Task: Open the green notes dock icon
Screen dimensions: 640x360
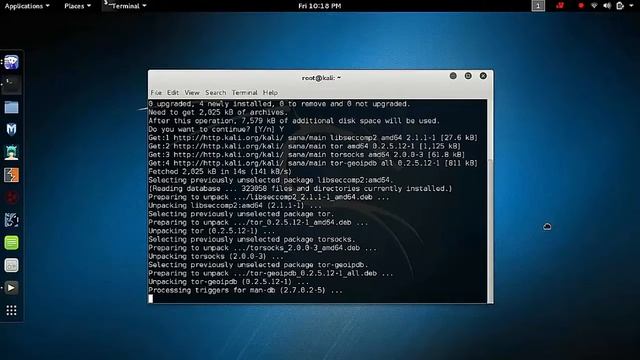Action: click(x=11, y=243)
